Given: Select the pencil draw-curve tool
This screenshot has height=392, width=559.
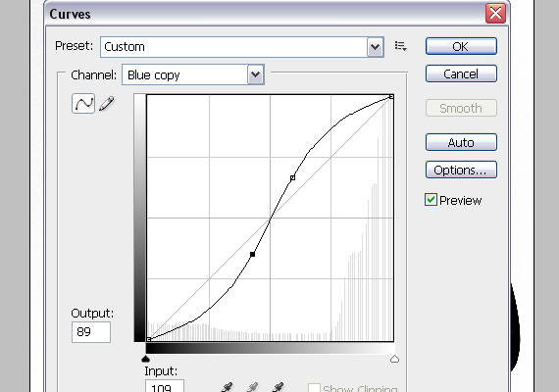Looking at the screenshot, I should coord(107,104).
